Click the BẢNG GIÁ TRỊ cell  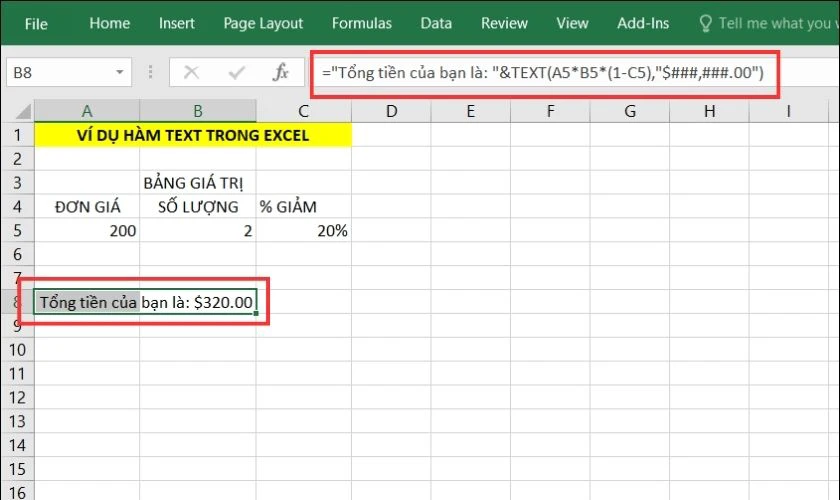[198, 183]
